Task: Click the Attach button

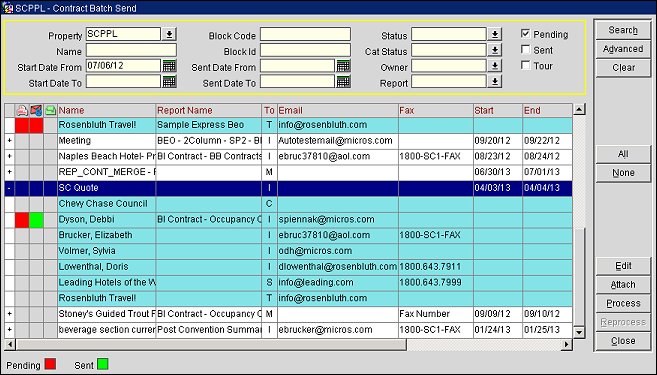Action: (623, 285)
